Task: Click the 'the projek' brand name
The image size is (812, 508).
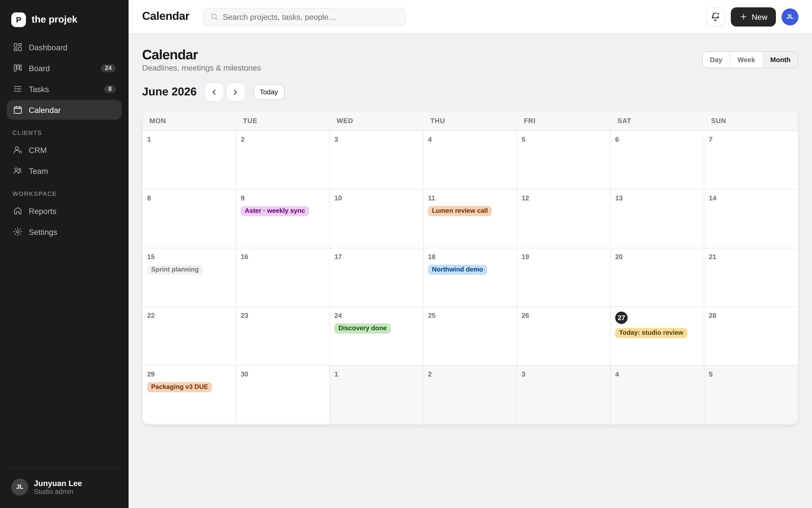Action: pos(54,19)
